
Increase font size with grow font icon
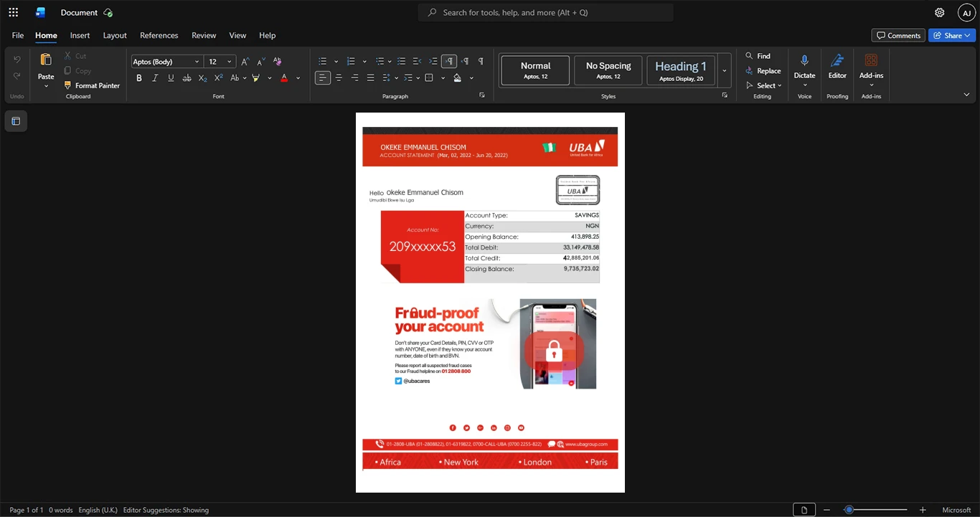pos(245,62)
